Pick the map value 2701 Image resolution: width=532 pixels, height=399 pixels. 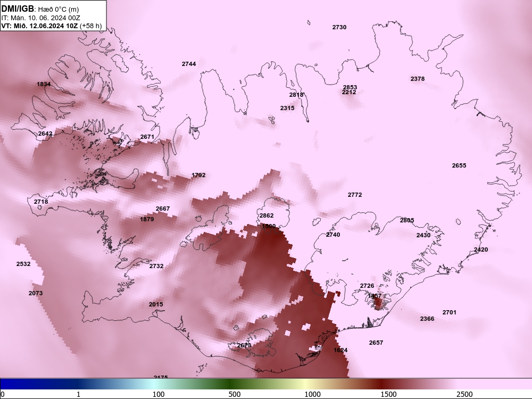point(449,312)
